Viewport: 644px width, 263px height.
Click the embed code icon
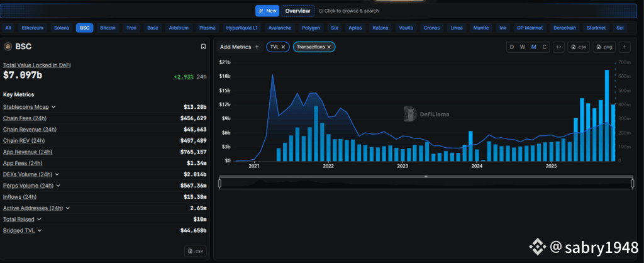tap(558, 47)
